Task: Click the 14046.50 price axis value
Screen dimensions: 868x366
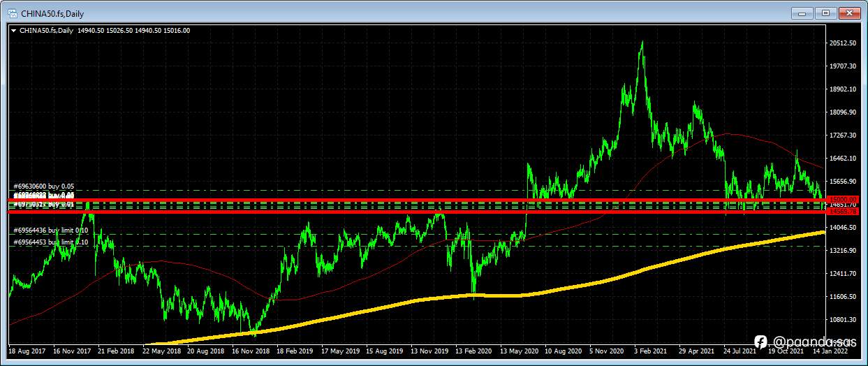Action: pyautogui.click(x=842, y=228)
